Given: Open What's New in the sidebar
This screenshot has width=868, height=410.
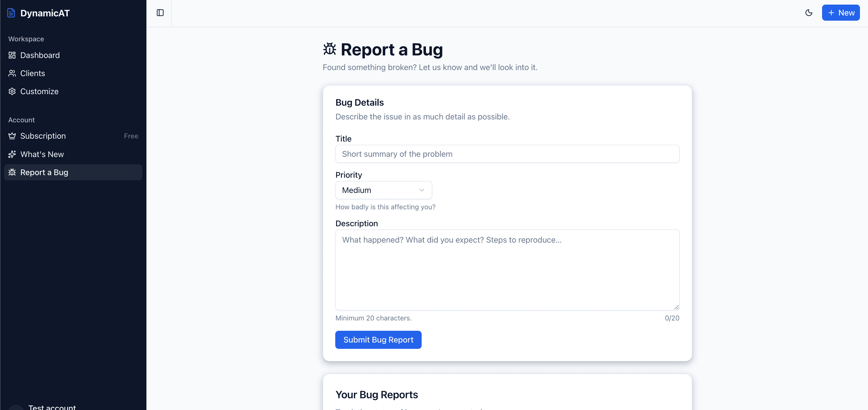Looking at the screenshot, I should [x=73, y=154].
